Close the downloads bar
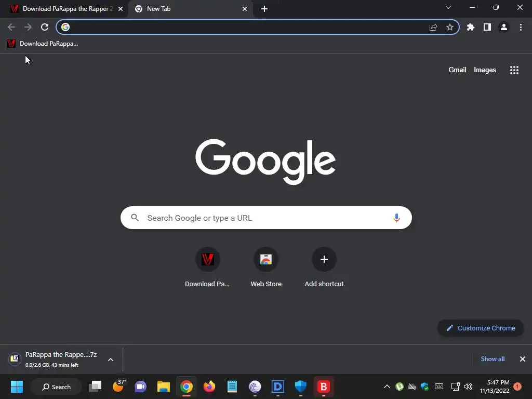The image size is (532, 399). tap(523, 359)
